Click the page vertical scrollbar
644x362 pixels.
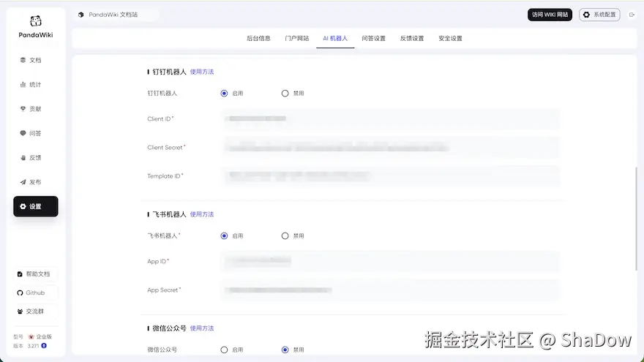pyautogui.click(x=636, y=219)
